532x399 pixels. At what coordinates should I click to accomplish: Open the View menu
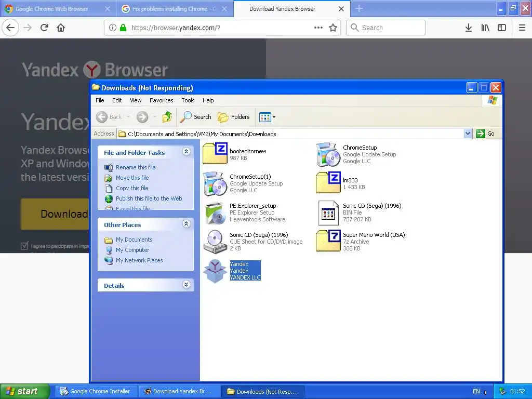click(136, 100)
